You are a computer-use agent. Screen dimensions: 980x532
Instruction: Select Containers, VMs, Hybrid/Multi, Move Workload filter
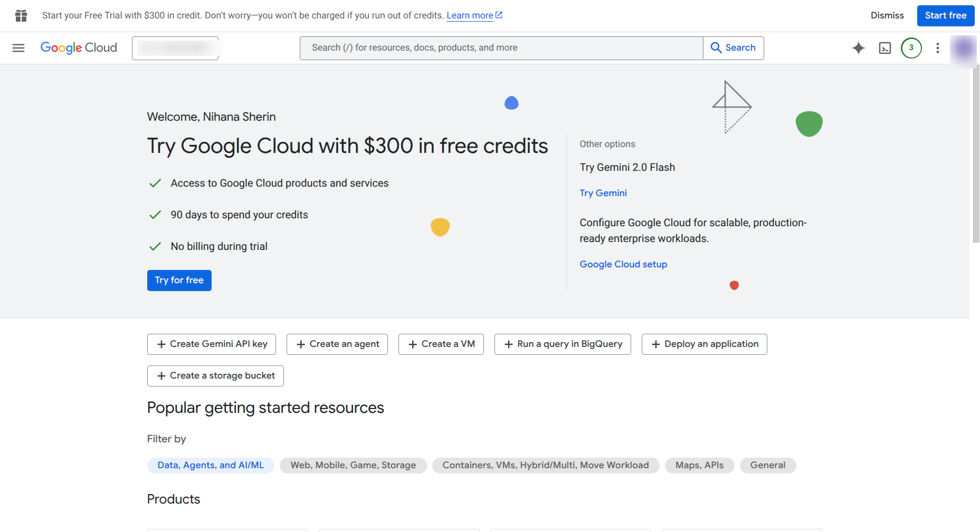(x=546, y=466)
